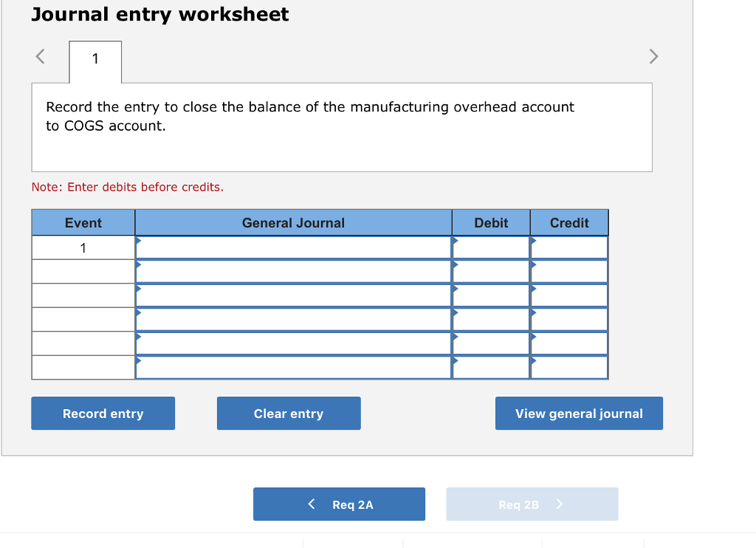The width and height of the screenshot is (756, 548).
Task: Click the Clear entry button
Action: pos(288,413)
